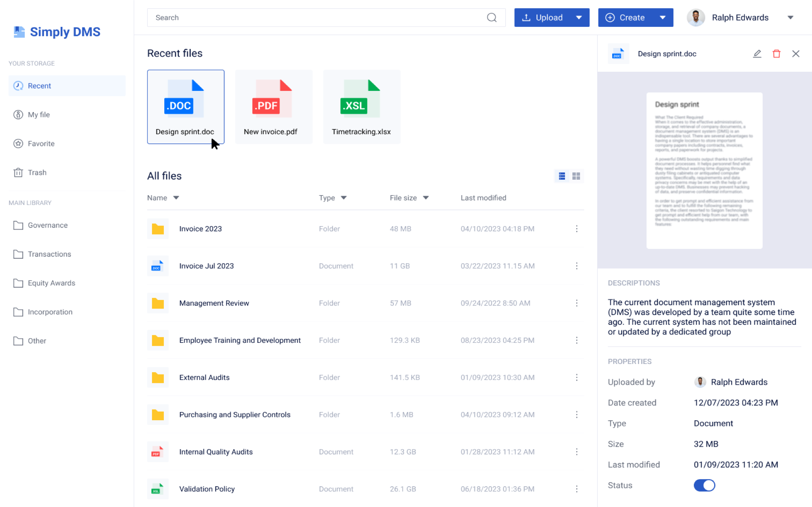This screenshot has width=812, height=507.
Task: Toggle the Status switch off
Action: [704, 485]
